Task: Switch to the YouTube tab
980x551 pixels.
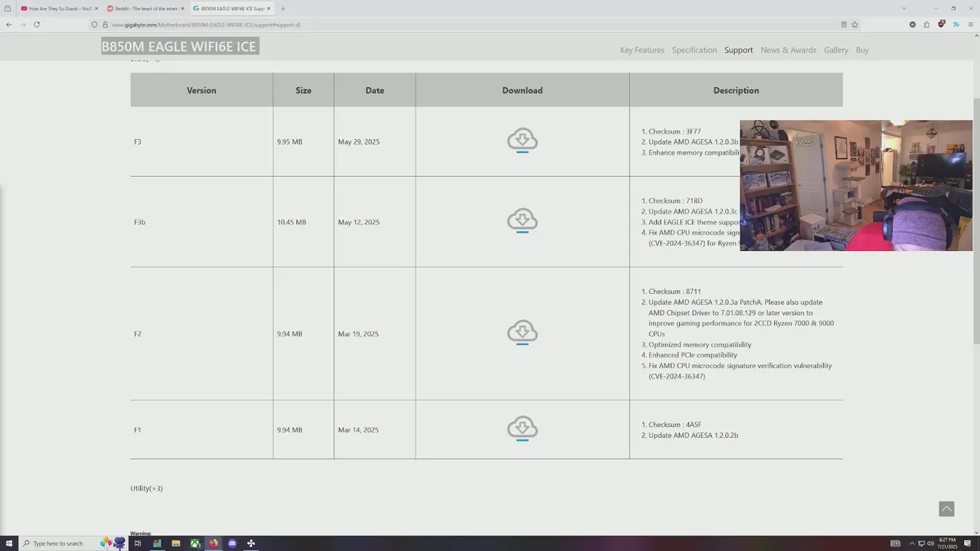Action: [x=58, y=8]
